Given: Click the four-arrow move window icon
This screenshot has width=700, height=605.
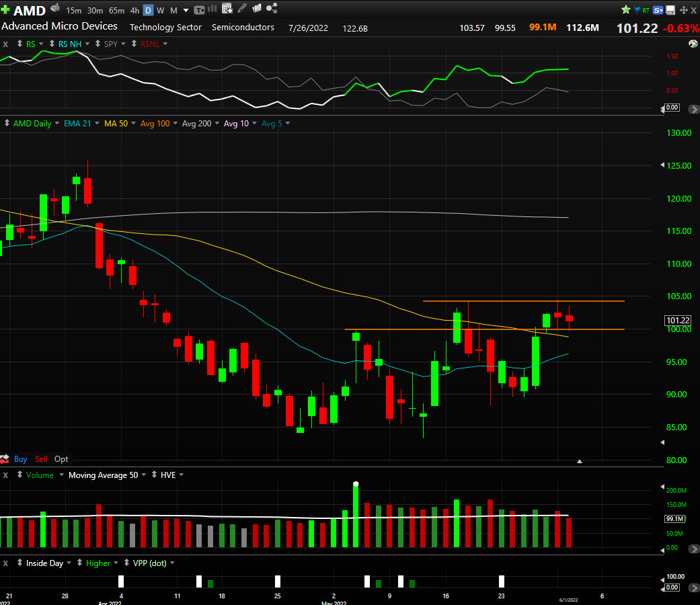Looking at the screenshot, I should (683, 10).
